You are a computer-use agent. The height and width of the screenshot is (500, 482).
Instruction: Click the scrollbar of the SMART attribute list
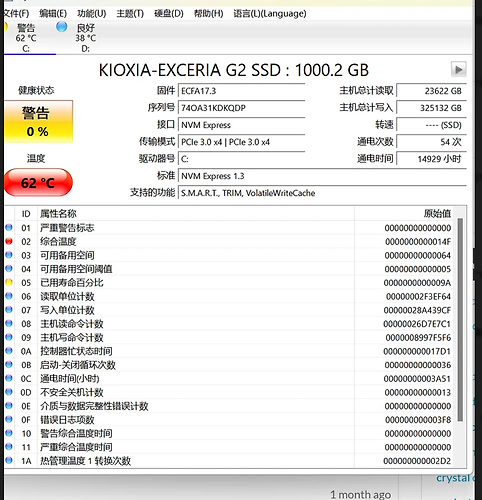click(460, 319)
